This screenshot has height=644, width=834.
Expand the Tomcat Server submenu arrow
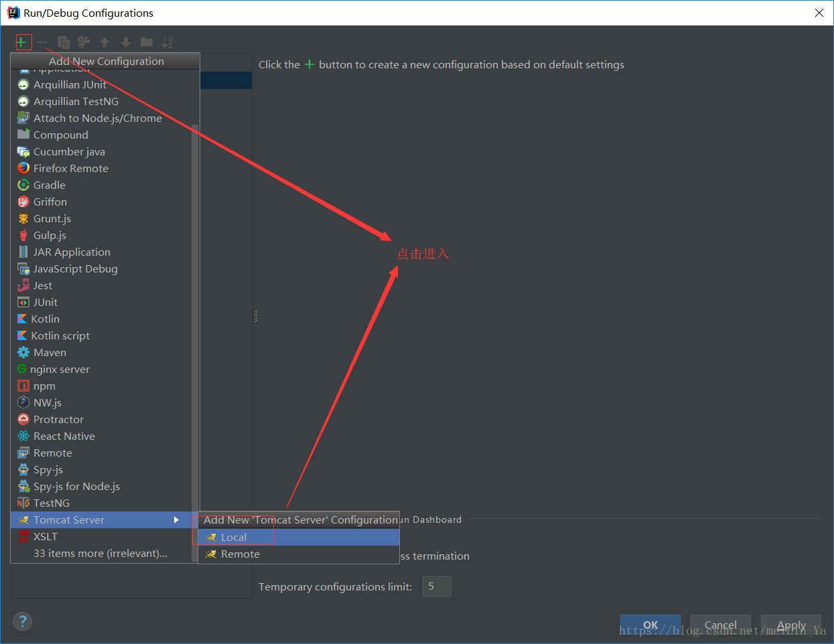pos(176,519)
